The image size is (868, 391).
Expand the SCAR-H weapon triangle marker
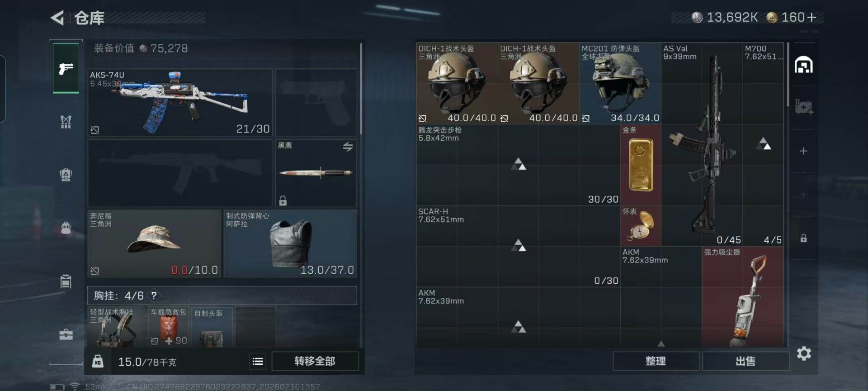[x=519, y=245]
